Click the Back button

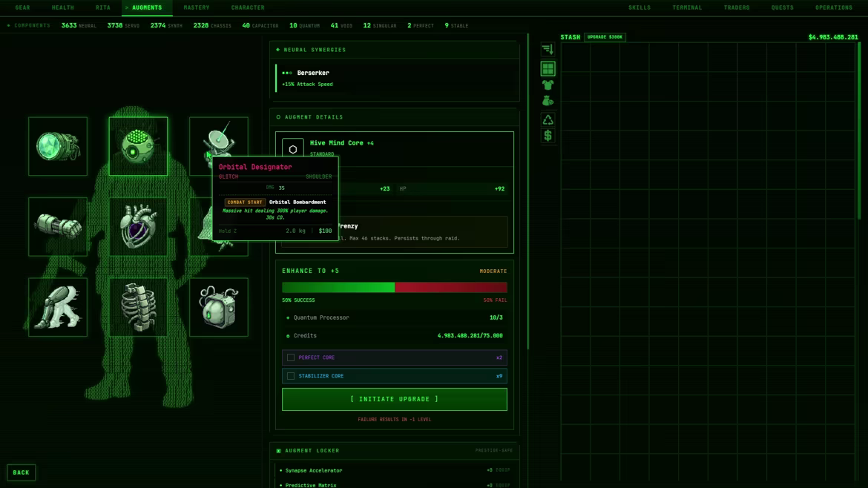pos(21,472)
